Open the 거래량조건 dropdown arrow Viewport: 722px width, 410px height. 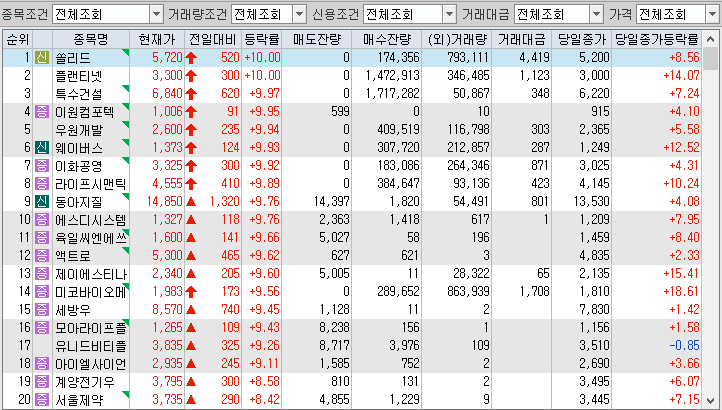tap(300, 14)
